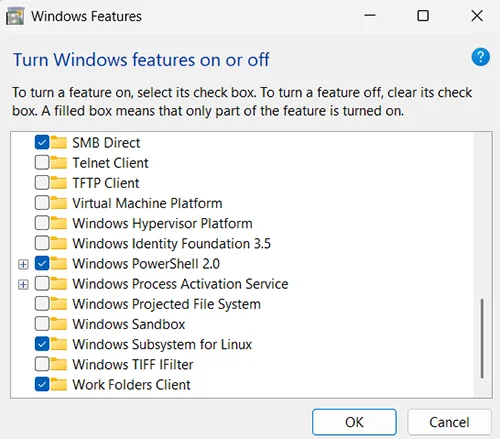Disable the Windows PowerShell 2.0 checkbox

pos(42,263)
